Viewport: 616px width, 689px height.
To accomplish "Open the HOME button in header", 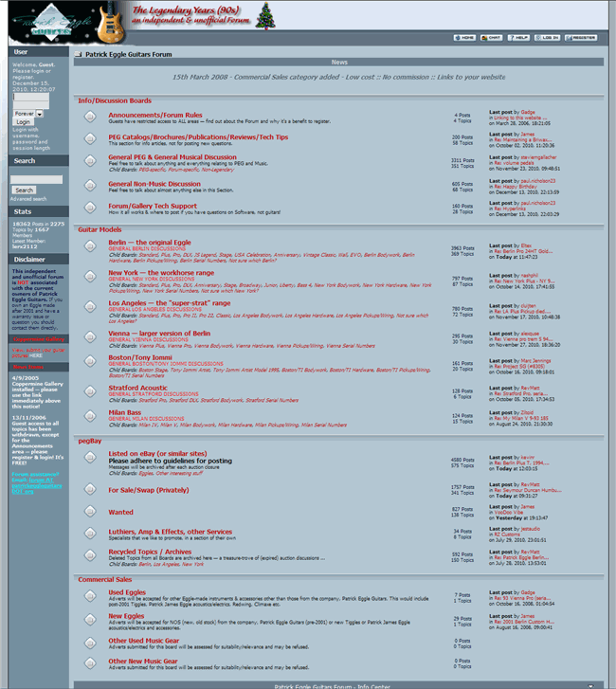I will pyautogui.click(x=464, y=38).
